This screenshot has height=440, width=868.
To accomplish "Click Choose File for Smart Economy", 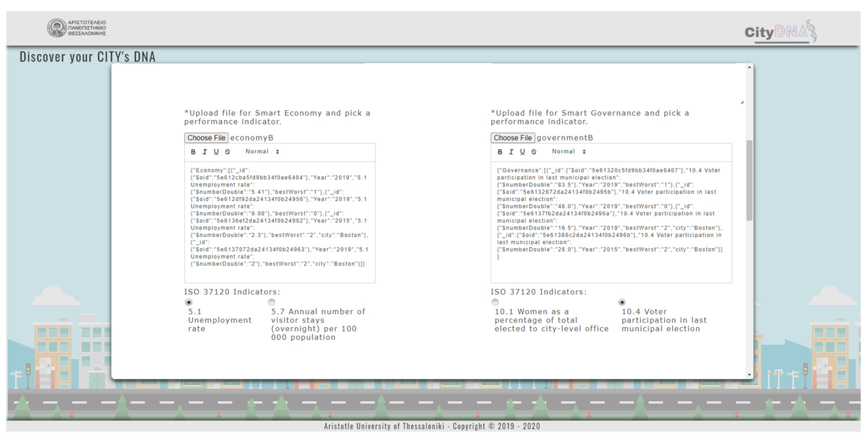I will point(206,138).
